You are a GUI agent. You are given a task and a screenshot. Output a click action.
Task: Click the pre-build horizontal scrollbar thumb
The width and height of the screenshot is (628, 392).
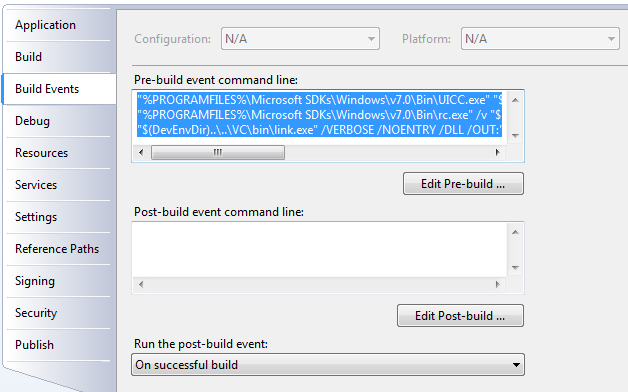[x=218, y=153]
